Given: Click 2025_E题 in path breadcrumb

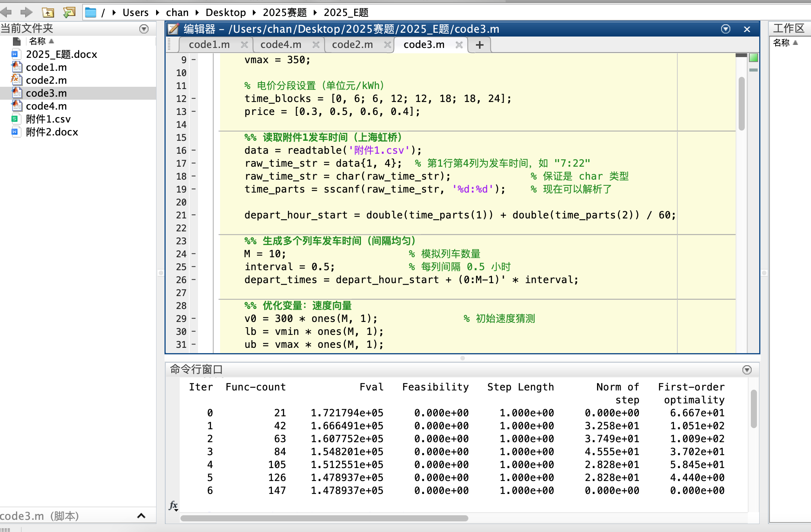Looking at the screenshot, I should click(x=346, y=13).
